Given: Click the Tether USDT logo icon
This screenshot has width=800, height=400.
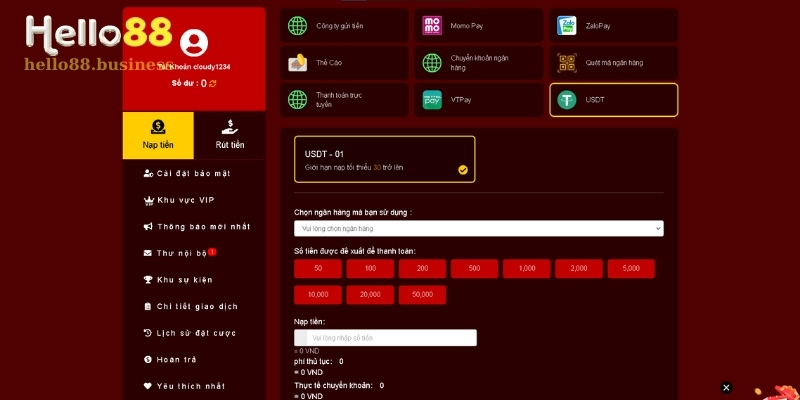Looking at the screenshot, I should 566,100.
